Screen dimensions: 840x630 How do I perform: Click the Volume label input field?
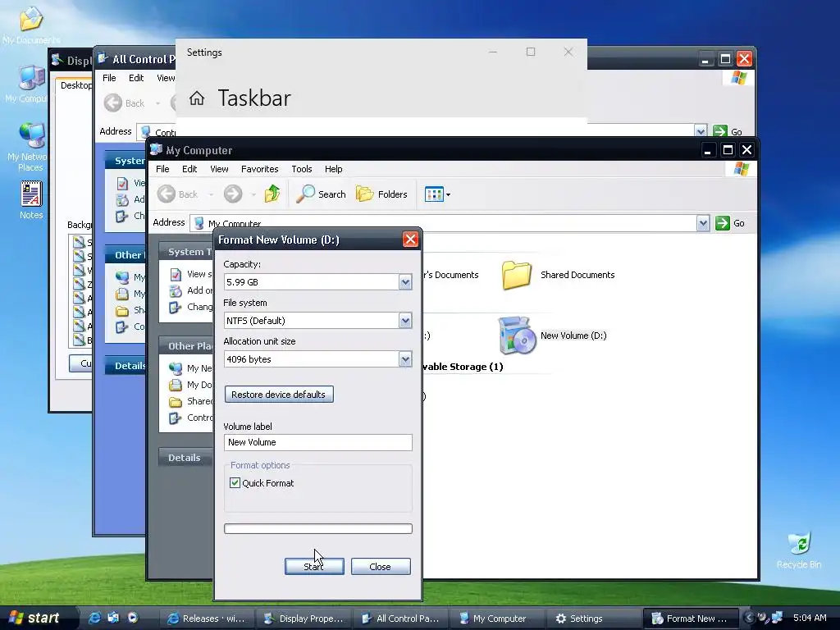(x=317, y=442)
